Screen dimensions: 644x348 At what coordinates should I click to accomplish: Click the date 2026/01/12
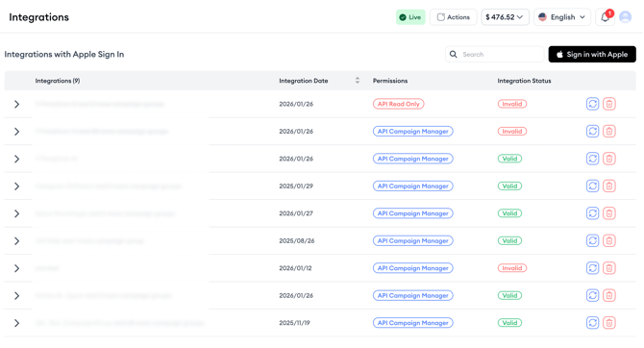pyautogui.click(x=295, y=268)
